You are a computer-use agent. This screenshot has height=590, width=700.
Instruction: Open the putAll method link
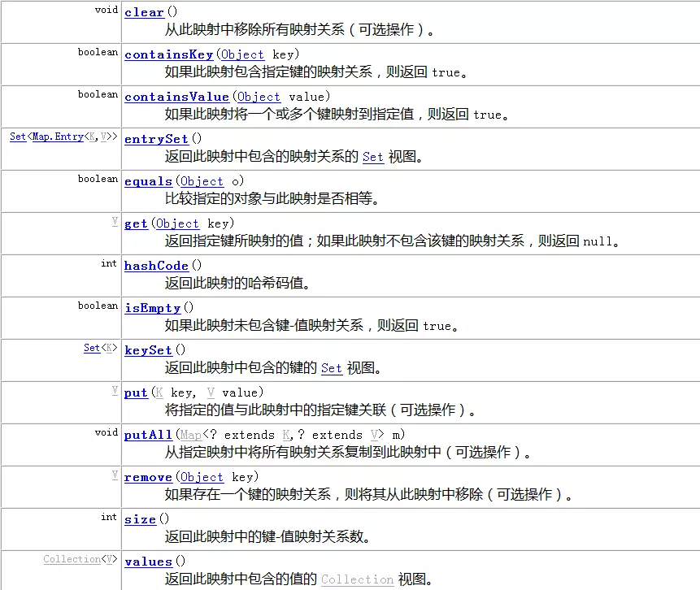tap(148, 435)
